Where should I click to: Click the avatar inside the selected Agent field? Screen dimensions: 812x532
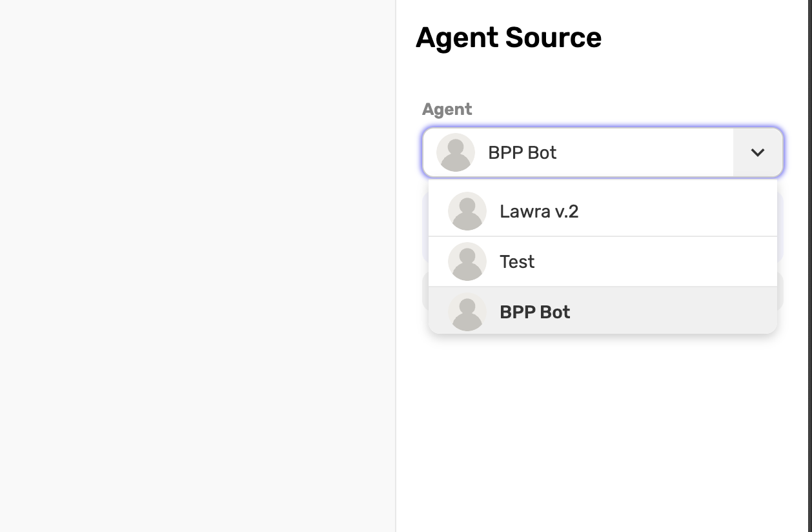point(456,152)
